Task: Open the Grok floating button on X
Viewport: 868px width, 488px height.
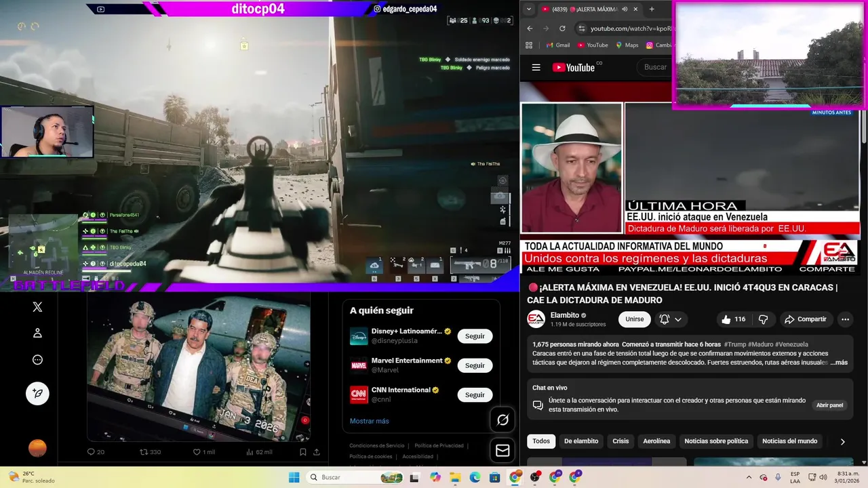Action: tap(502, 420)
